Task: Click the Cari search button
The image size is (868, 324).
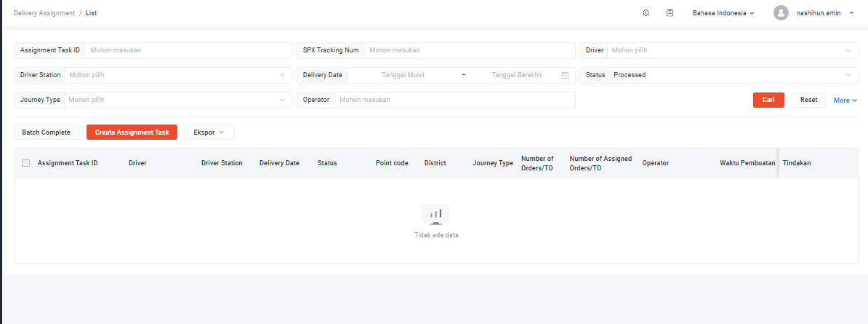Action: 768,100
